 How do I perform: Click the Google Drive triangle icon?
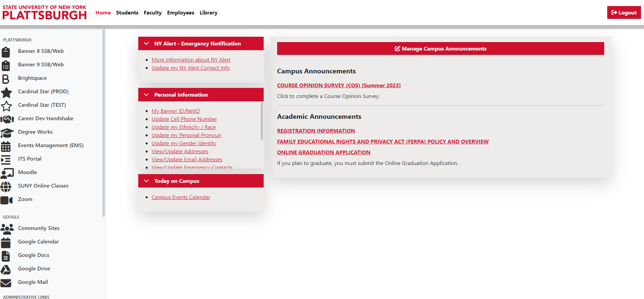tap(6, 270)
